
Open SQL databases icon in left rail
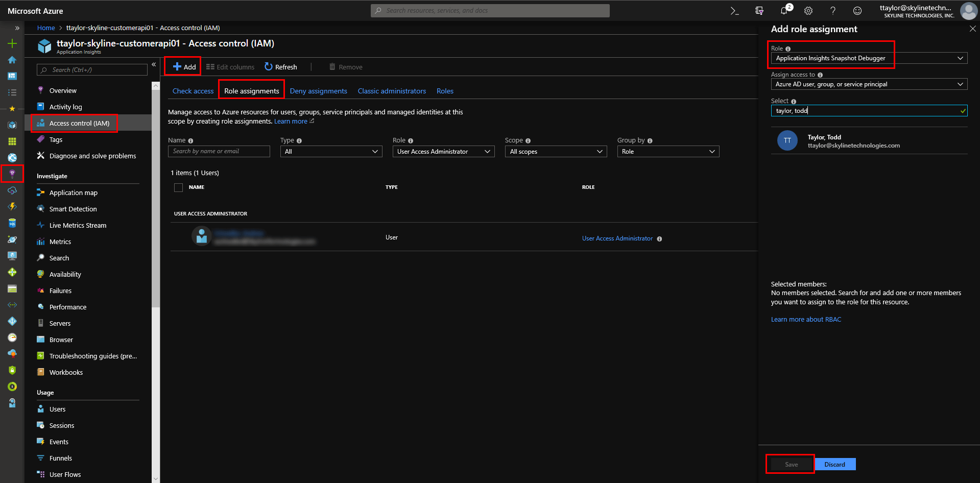(12, 223)
